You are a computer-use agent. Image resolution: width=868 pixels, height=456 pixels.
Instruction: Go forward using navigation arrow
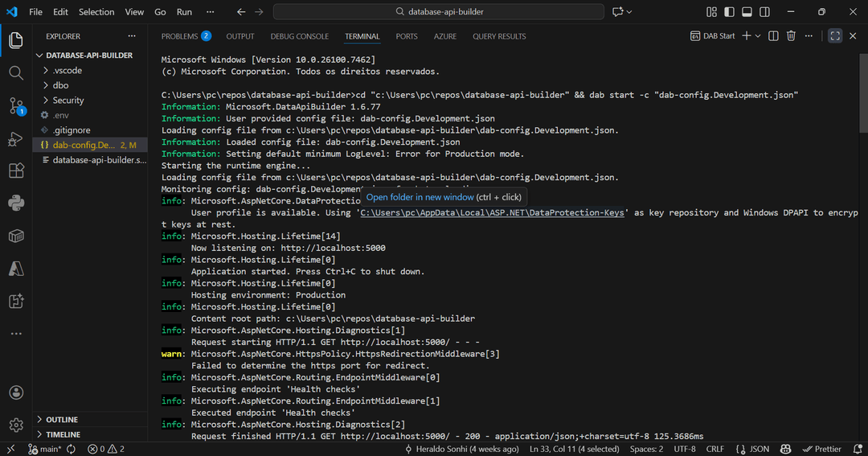tap(259, 11)
